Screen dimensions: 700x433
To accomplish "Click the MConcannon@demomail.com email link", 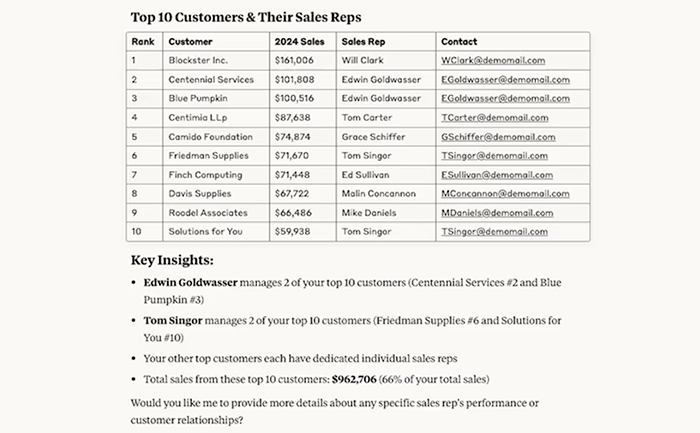I will [504, 193].
